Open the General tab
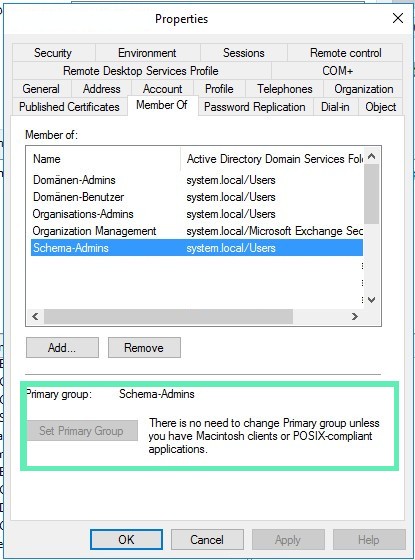Viewport: 415px width, 560px height. click(41, 89)
